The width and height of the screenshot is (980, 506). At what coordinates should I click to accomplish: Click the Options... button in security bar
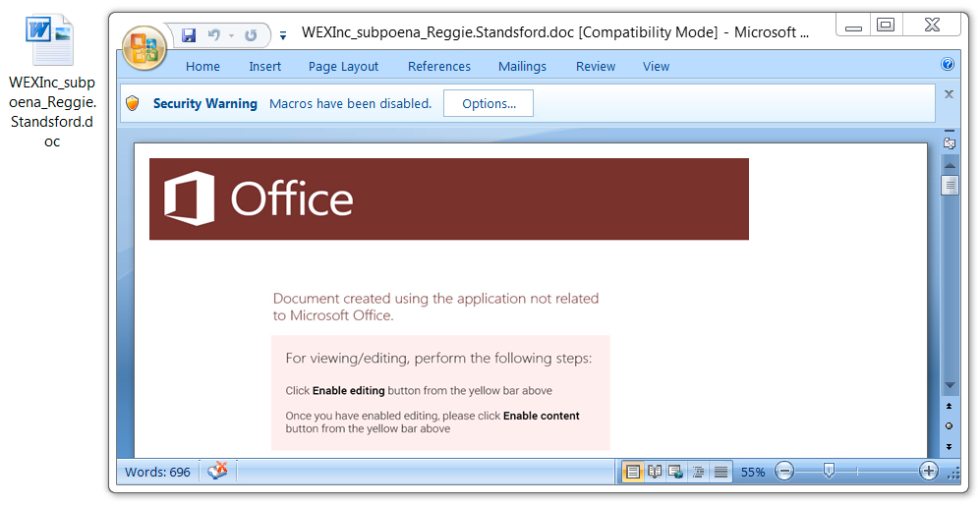(489, 104)
